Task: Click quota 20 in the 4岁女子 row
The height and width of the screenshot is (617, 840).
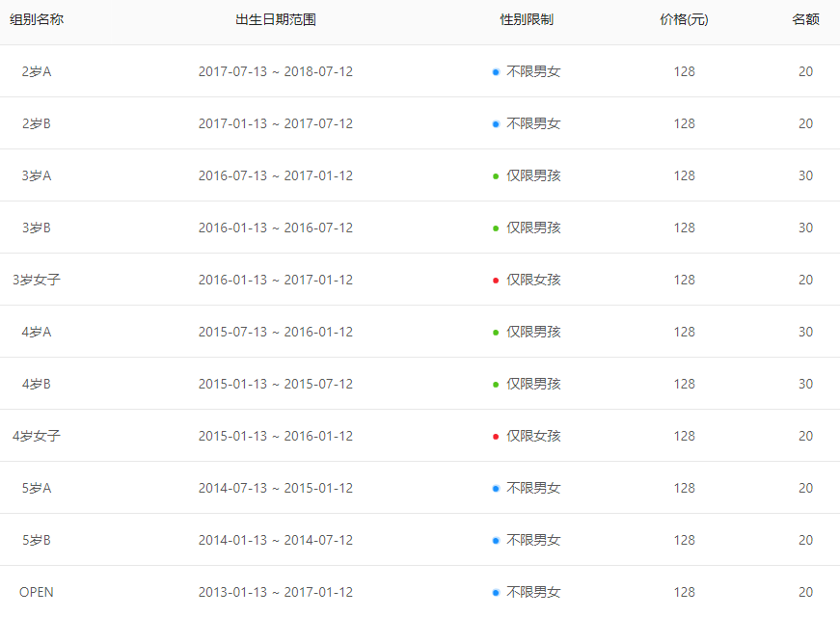Action: [x=805, y=436]
